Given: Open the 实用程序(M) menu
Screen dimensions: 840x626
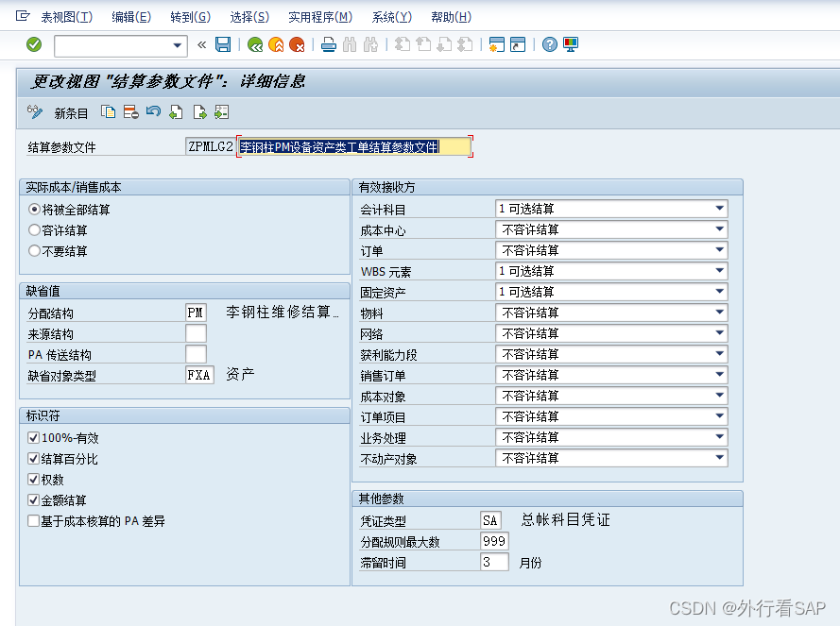Looking at the screenshot, I should (320, 17).
